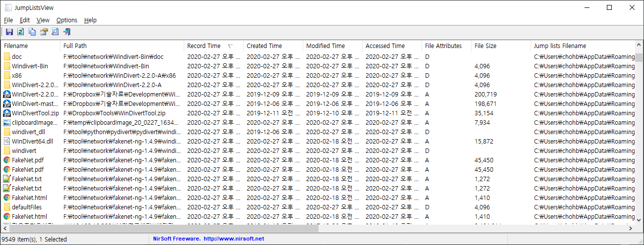This screenshot has height=245, width=644.
Task: Sort by the Jump lists Filename column header
Action: click(583, 46)
